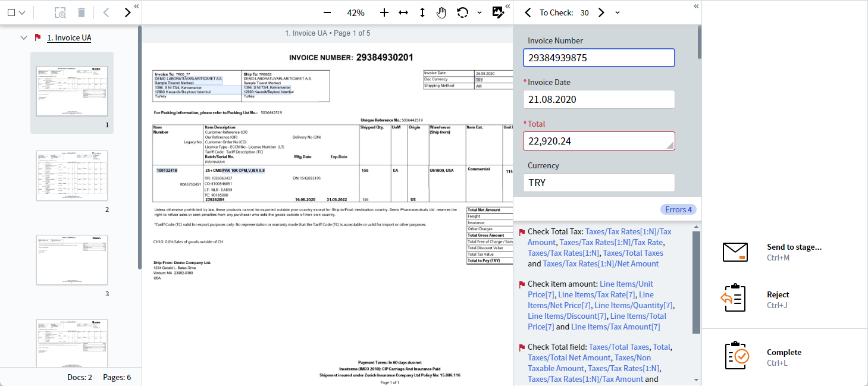868x386 pixels.
Task: Open the selection checkbox dropdown arrow
Action: [22, 12]
